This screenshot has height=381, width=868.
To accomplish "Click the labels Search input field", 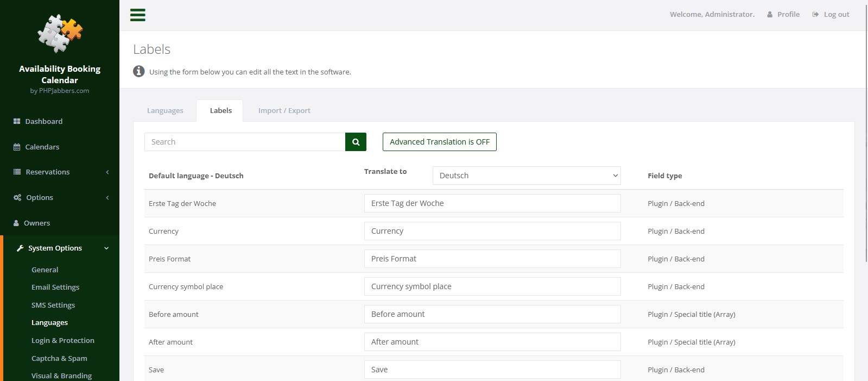I will [245, 142].
